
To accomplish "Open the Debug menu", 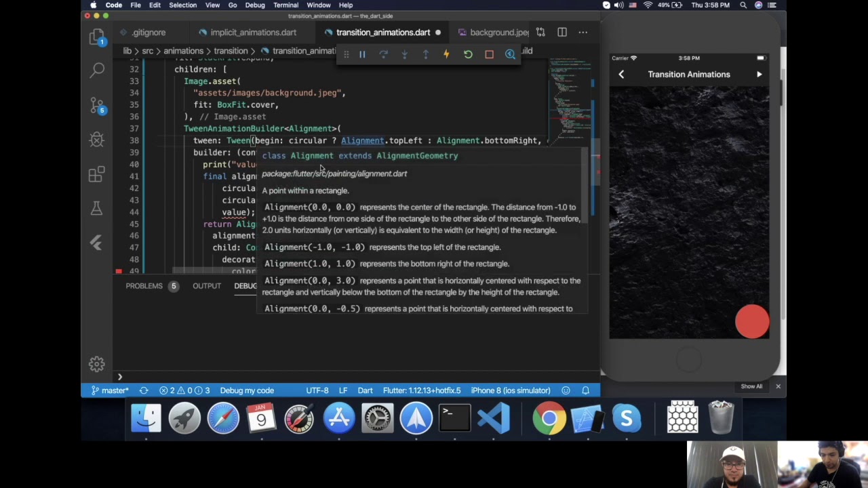I will click(x=255, y=5).
